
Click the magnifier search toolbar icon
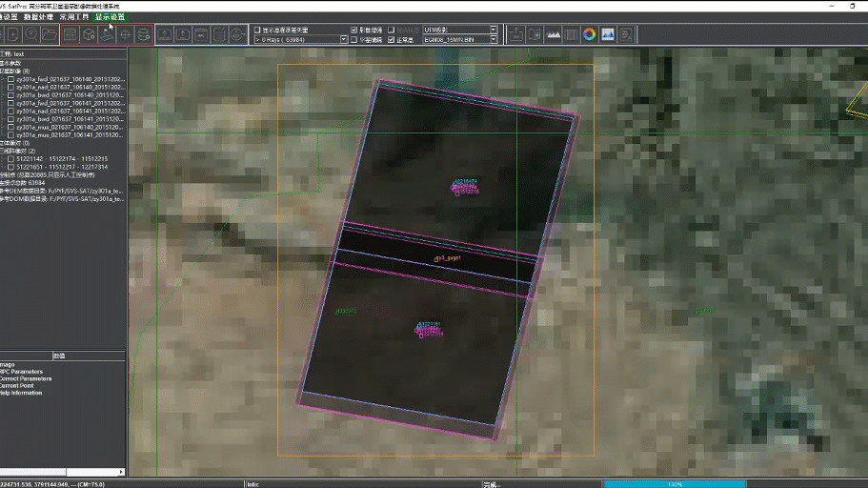30,34
